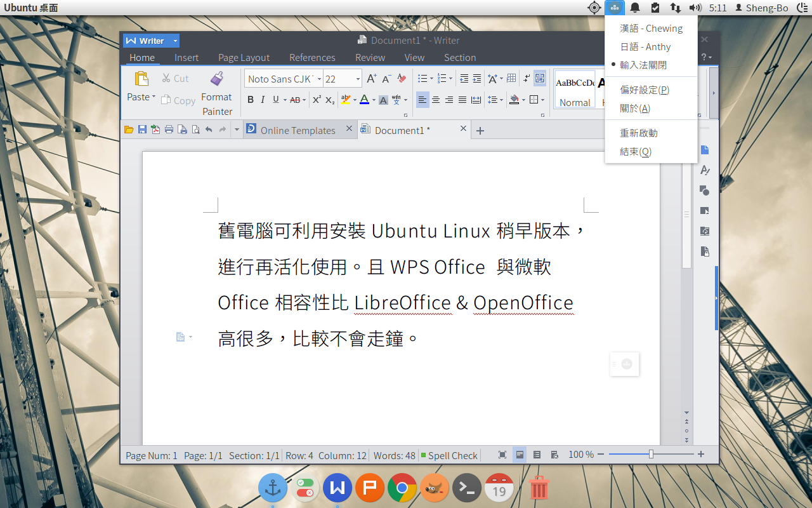This screenshot has height=508, width=812.
Task: Click zoom out minus button
Action: tap(601, 454)
